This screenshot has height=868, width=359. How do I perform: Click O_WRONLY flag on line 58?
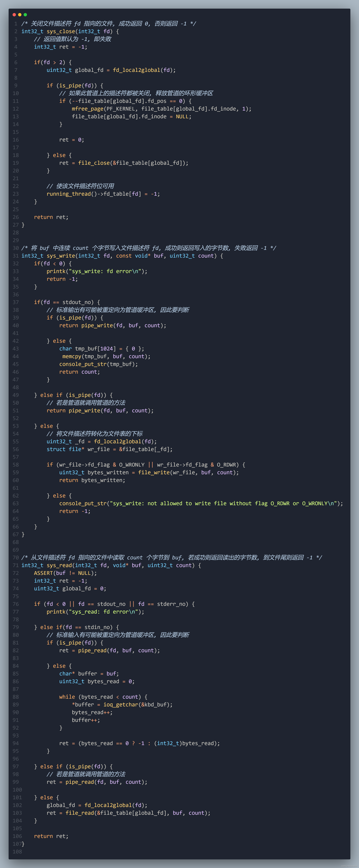(132, 465)
